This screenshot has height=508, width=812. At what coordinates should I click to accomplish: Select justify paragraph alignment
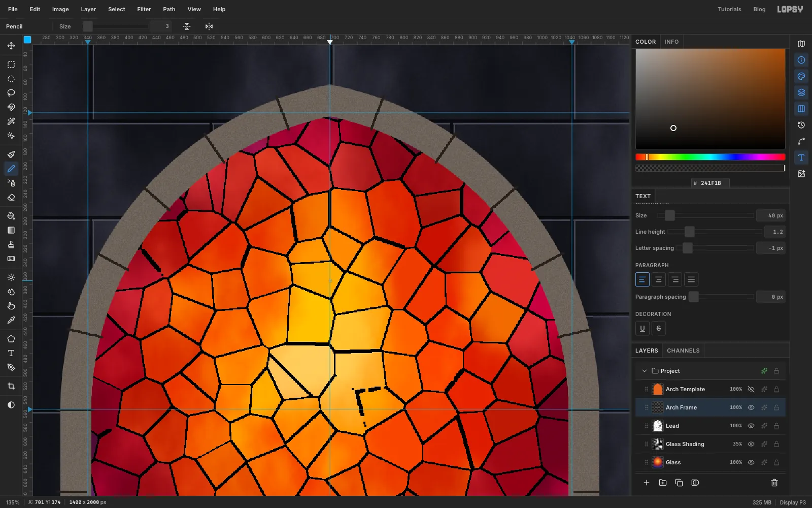point(691,279)
